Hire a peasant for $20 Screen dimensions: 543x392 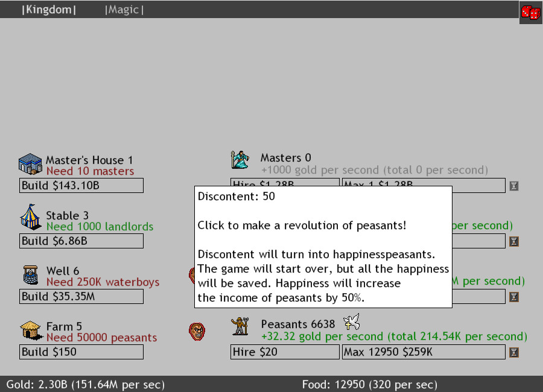pos(284,352)
